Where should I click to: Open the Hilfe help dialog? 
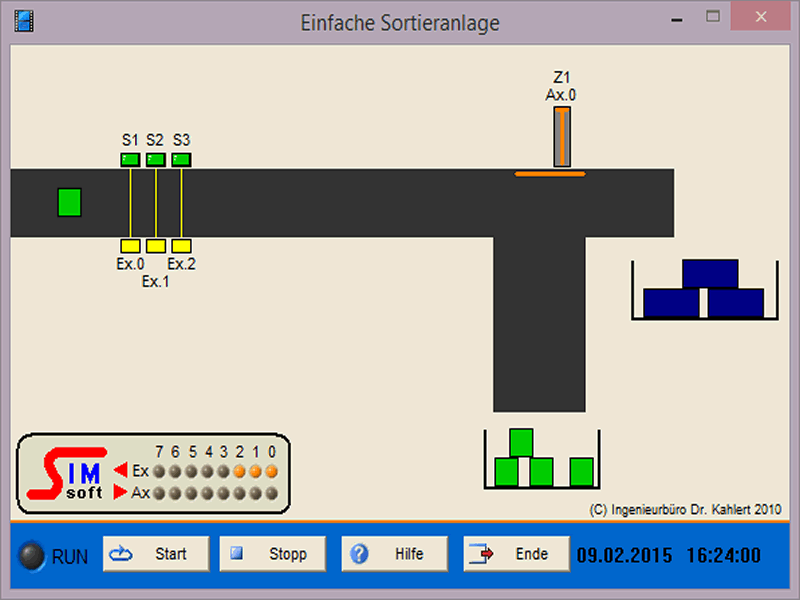pos(393,554)
